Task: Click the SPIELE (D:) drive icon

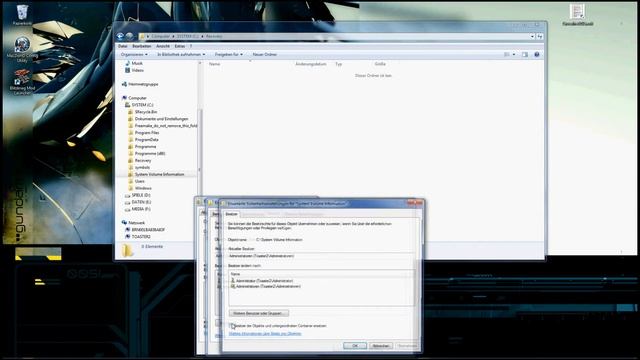Action: [x=128, y=195]
